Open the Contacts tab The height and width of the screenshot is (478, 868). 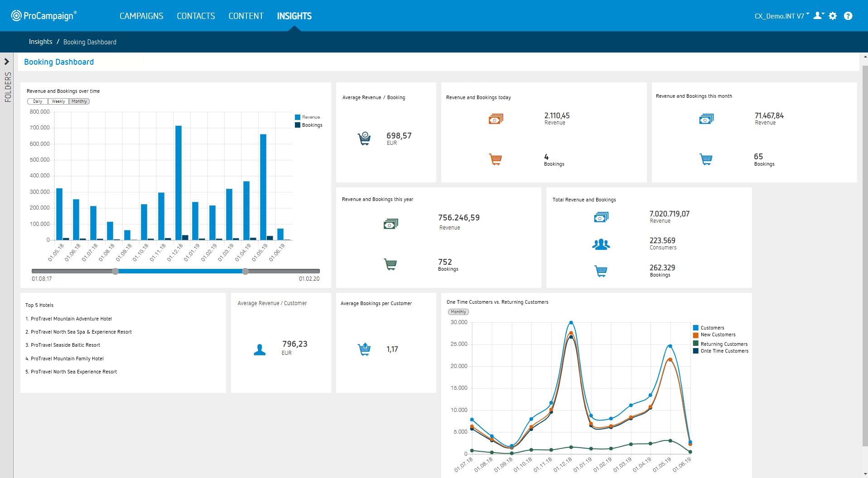pos(196,16)
